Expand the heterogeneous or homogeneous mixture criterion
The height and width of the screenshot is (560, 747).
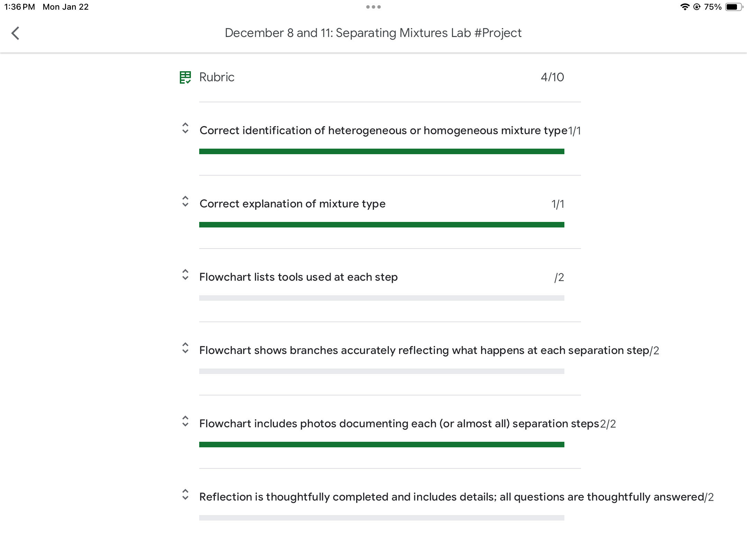(185, 128)
